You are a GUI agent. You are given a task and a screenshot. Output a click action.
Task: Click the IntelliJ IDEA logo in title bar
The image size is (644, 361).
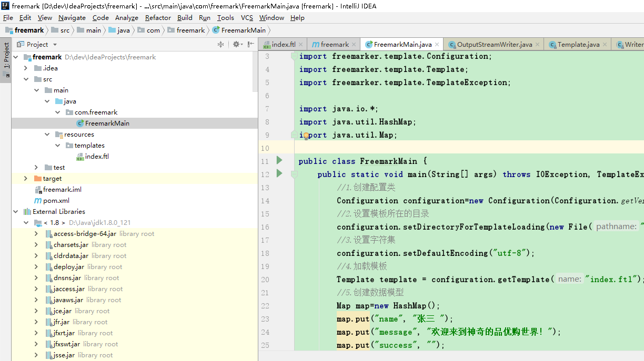tap(5, 6)
